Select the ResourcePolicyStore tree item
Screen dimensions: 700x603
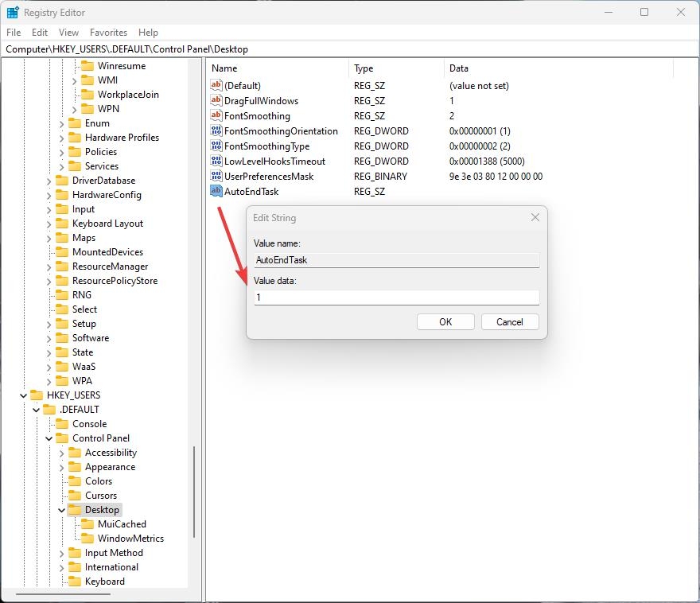115,281
